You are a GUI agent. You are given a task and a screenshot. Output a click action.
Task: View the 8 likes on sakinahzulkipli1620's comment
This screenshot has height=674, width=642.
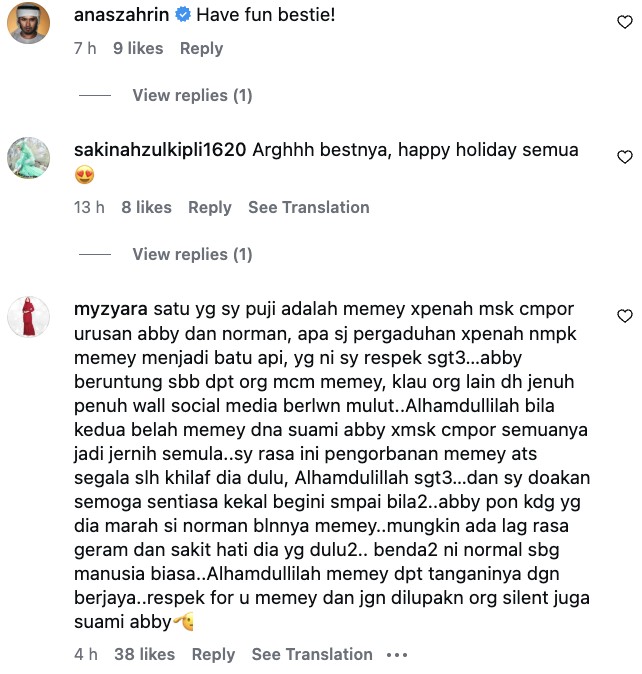click(x=146, y=208)
